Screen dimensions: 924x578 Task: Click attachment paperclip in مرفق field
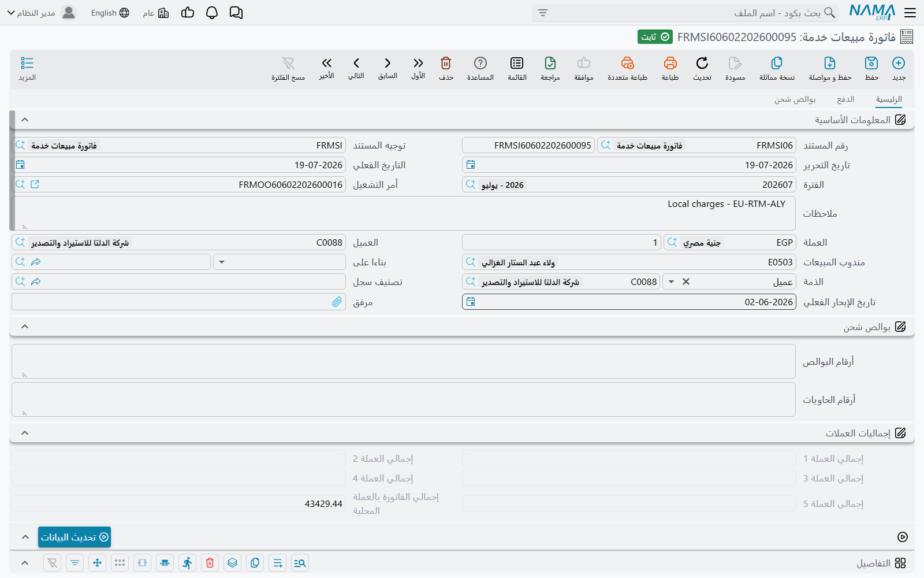(x=337, y=302)
